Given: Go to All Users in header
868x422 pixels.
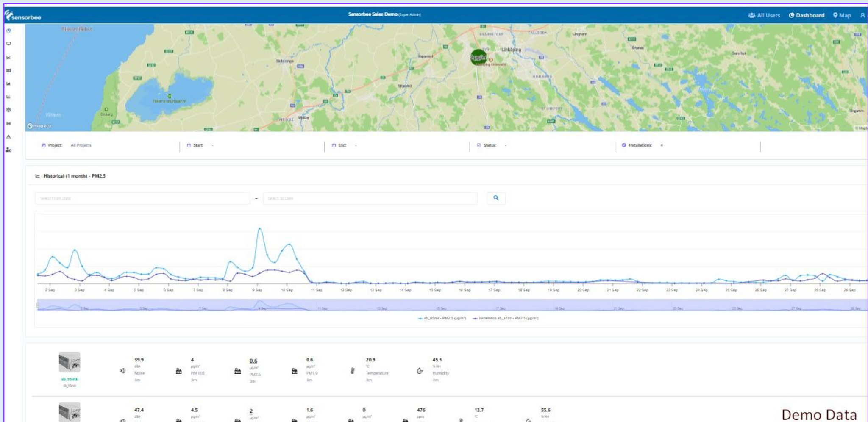Looking at the screenshot, I should point(764,15).
